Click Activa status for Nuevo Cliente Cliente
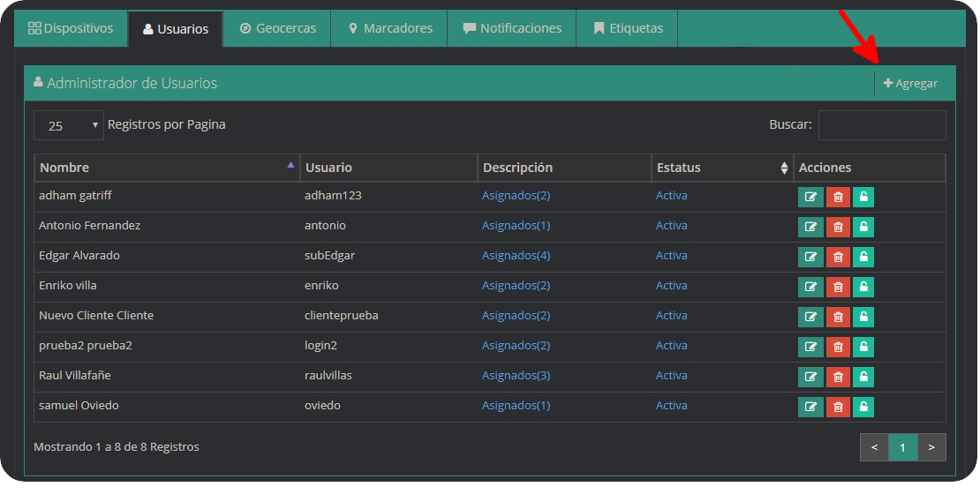Screen dimensions: 980x494 [671, 316]
